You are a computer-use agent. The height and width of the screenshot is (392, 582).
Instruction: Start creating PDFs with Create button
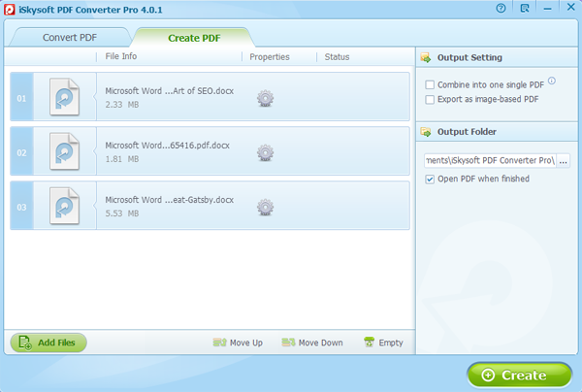click(x=519, y=375)
